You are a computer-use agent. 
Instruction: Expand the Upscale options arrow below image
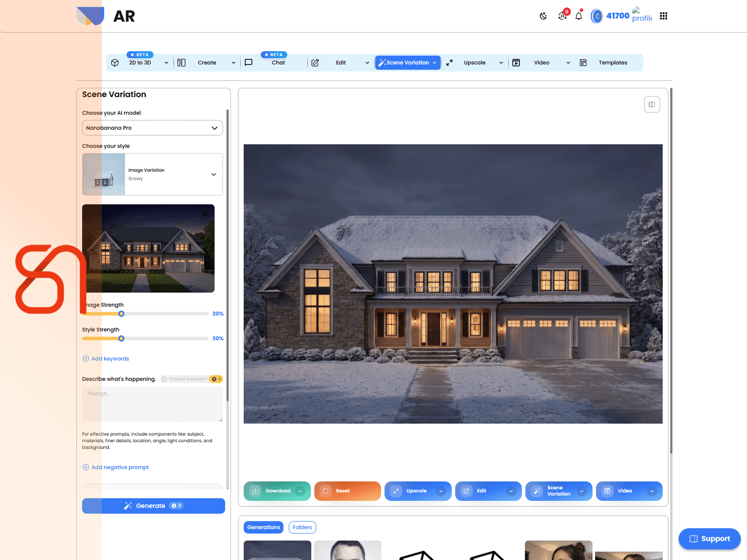click(x=441, y=491)
